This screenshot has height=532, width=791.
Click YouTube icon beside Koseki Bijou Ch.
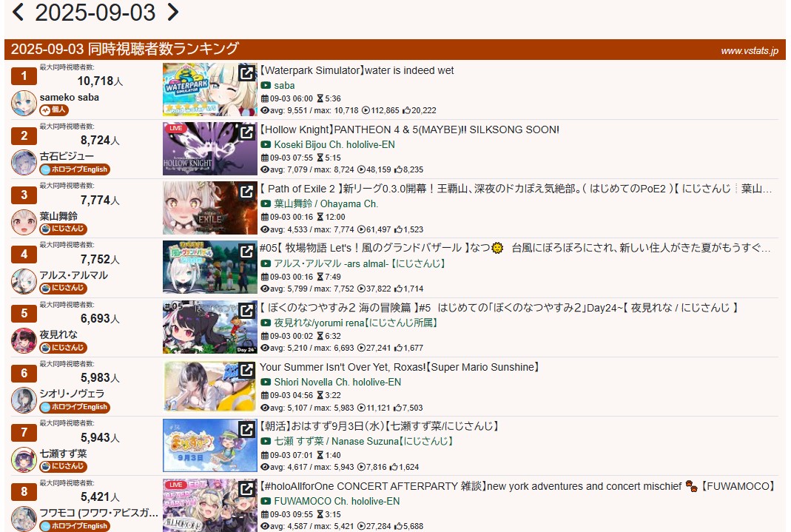coord(266,145)
